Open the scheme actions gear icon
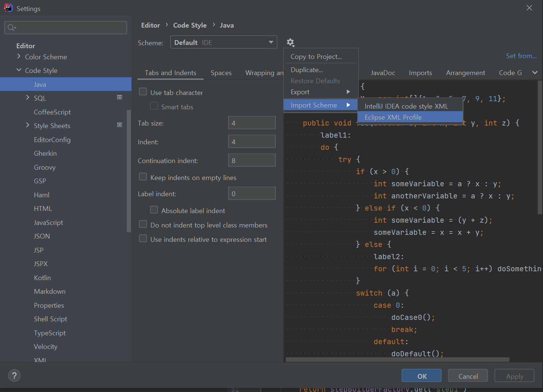The width and height of the screenshot is (543, 392). coord(291,42)
